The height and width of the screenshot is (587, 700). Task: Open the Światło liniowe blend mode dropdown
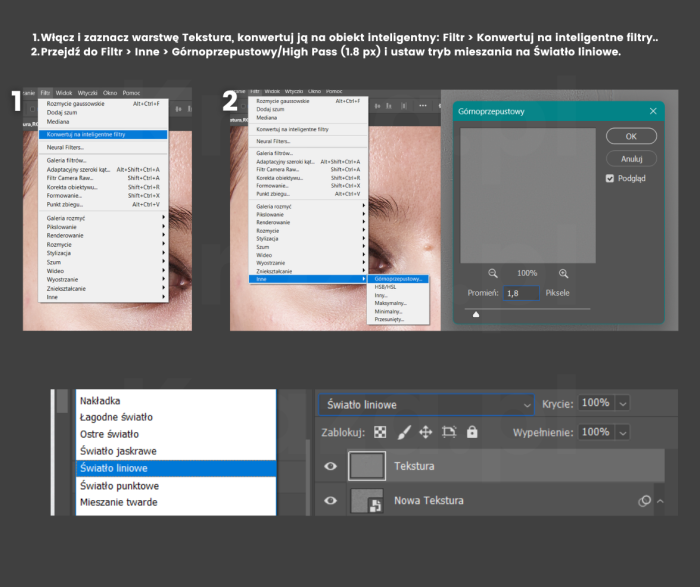(x=426, y=404)
